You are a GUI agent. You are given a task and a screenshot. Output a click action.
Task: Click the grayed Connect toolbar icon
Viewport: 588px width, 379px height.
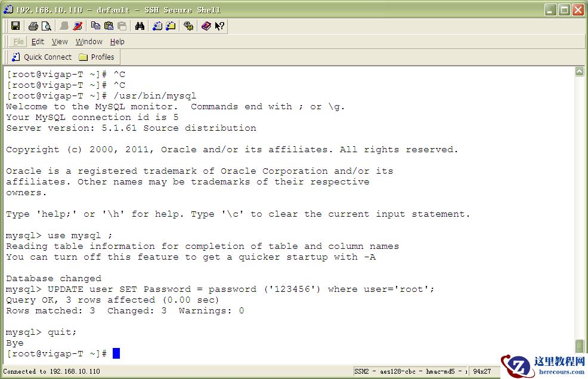tap(64, 26)
